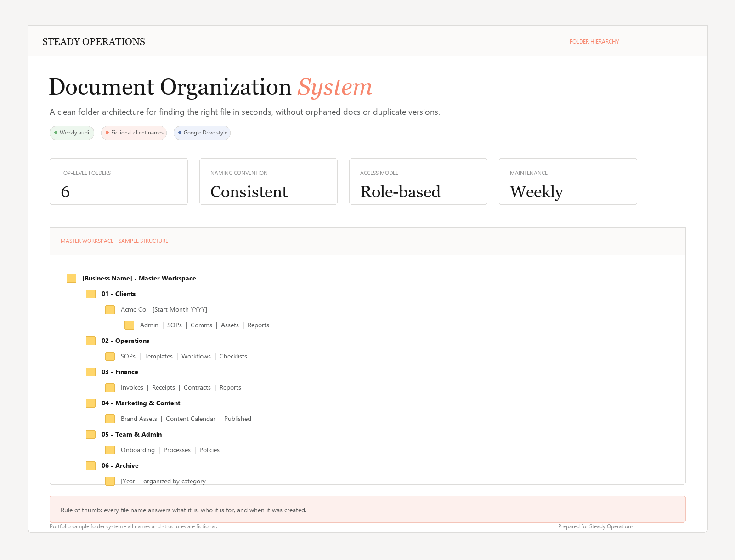Click the STEADY OPERATIONS brand title
Image resolution: width=735 pixels, height=560 pixels.
(x=94, y=42)
